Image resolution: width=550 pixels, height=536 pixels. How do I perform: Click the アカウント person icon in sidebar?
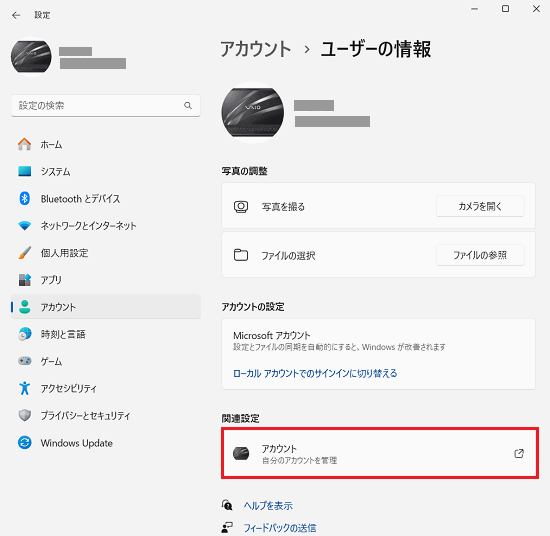pos(25,307)
